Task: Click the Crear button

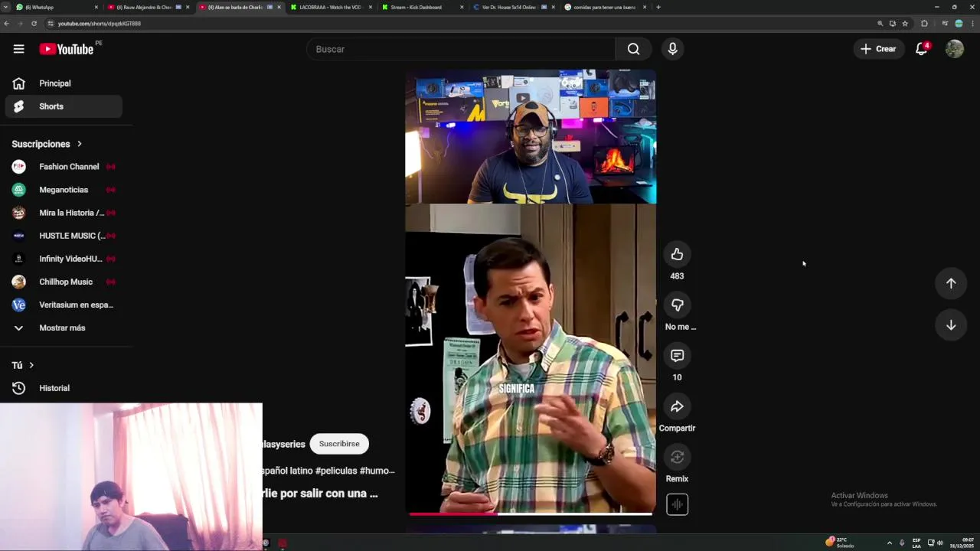Action: (878, 49)
